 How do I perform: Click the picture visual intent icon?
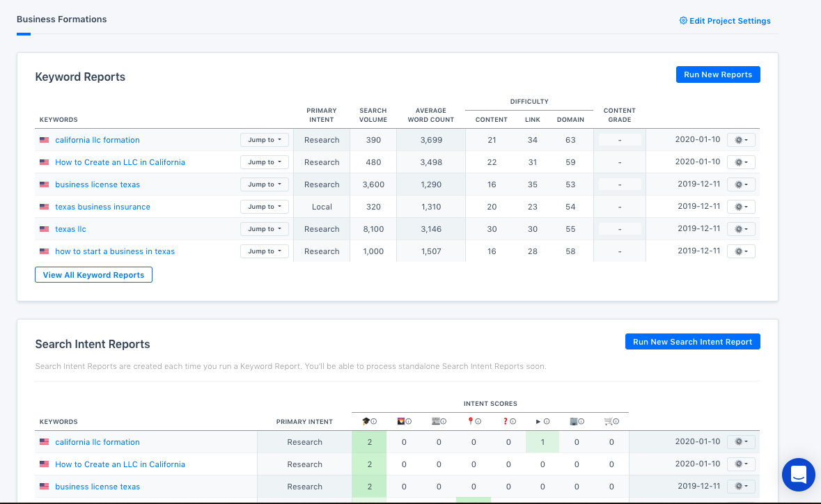[x=400, y=421]
